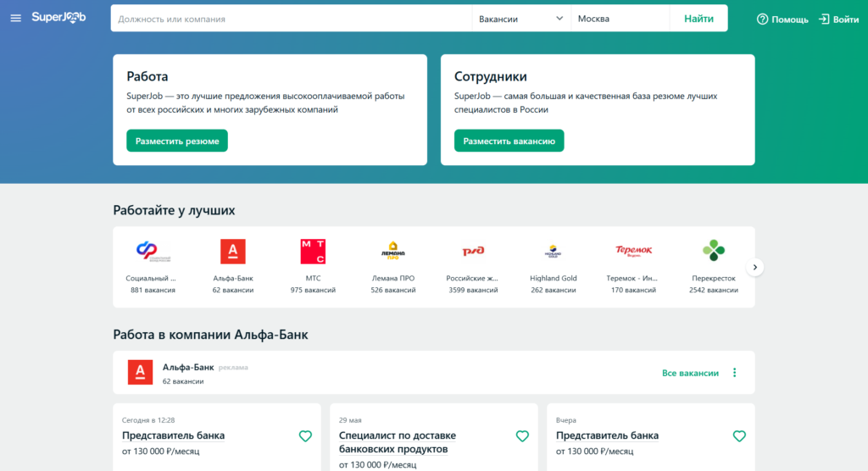Click Разместить вакансию button
Screen dimensions: 868x471
(x=509, y=141)
